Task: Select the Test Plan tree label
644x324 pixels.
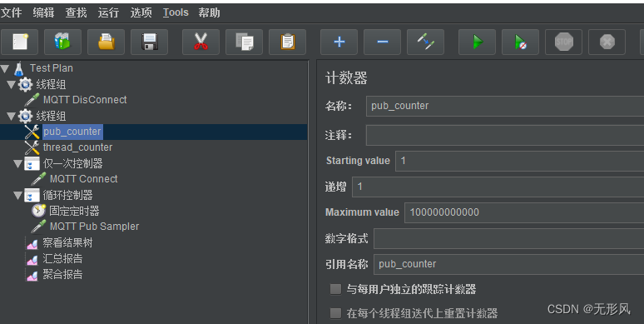Action: (52, 68)
